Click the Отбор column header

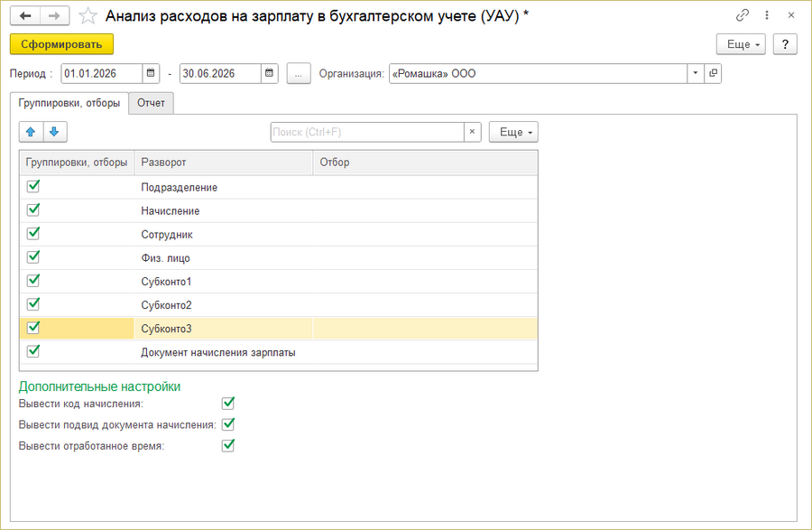coord(426,163)
